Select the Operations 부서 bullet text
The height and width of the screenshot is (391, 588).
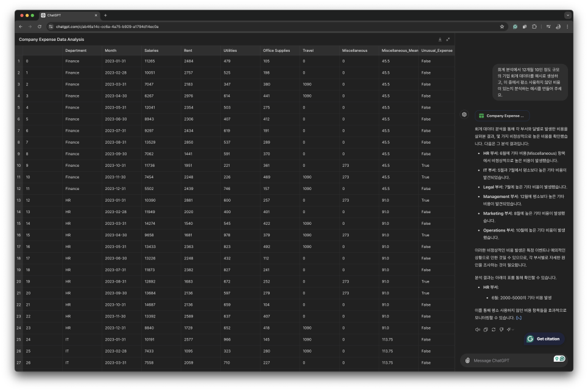(x=524, y=234)
